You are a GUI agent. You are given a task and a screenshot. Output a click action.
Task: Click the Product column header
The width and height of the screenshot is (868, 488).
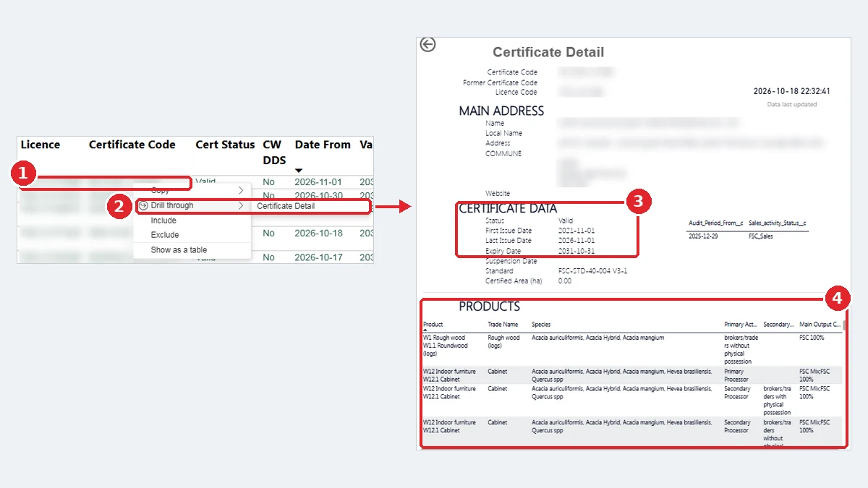433,325
